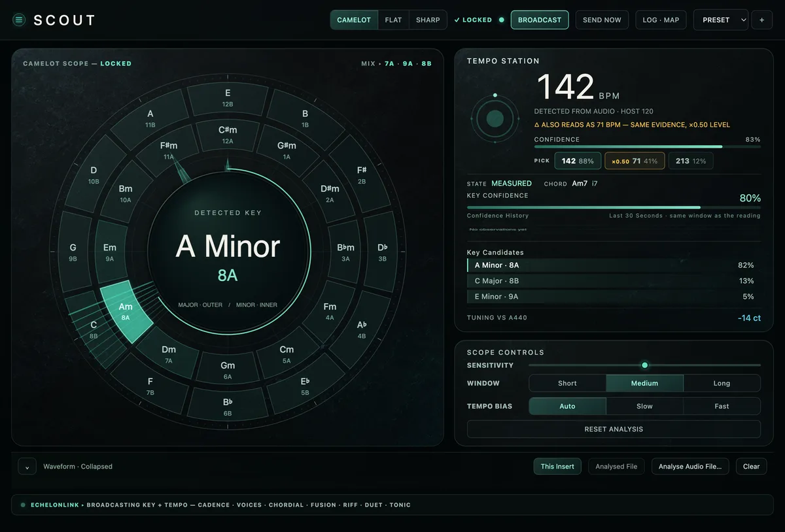Pick the ×0.50 71 BPM candidate
Viewport: 785px width, 532px height.
point(635,161)
